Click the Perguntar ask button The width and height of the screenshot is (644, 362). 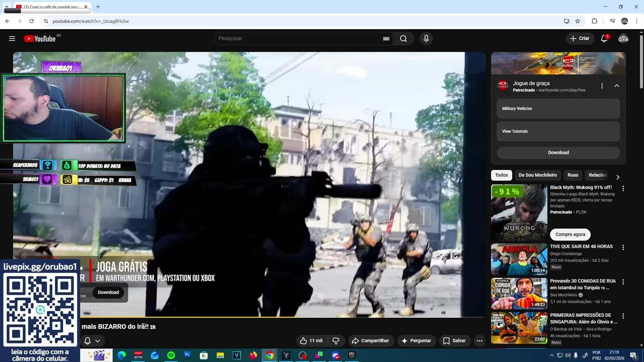point(416,341)
